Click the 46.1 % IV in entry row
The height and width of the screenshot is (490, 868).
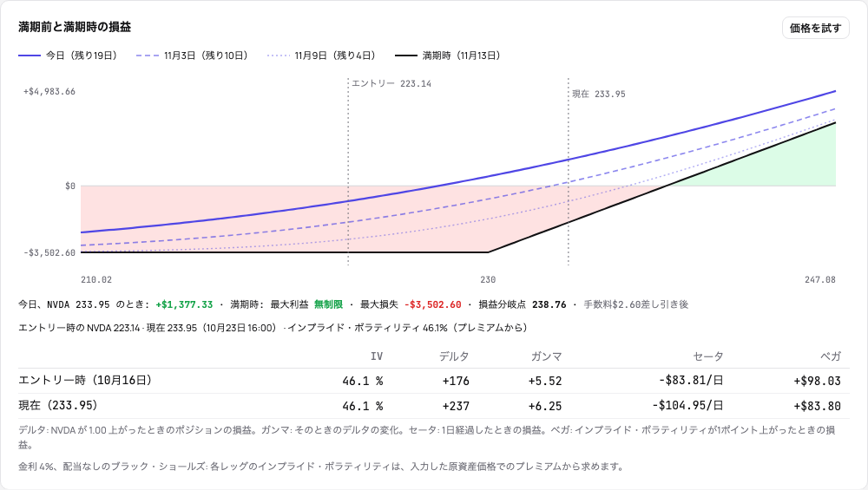[x=363, y=381]
